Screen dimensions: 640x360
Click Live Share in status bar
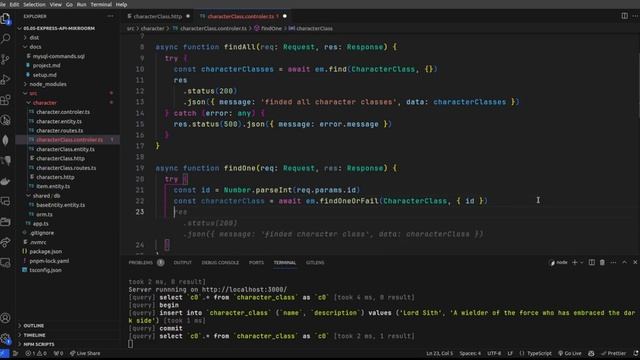tap(85, 353)
